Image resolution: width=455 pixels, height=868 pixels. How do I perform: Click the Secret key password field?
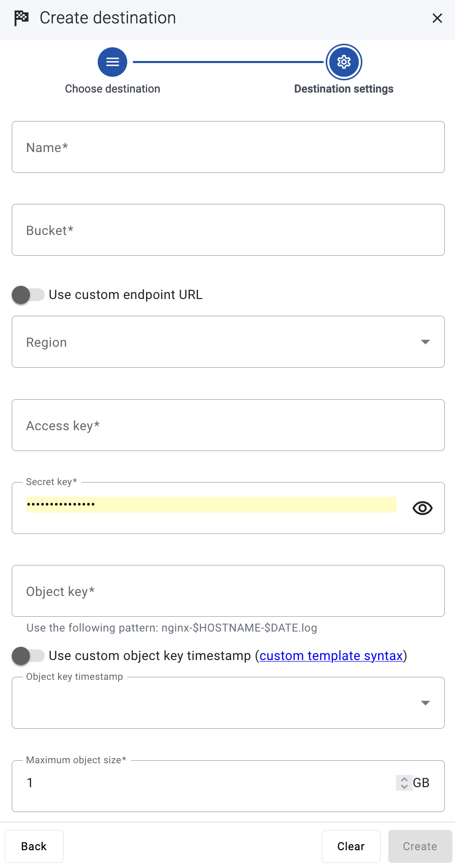pos(211,504)
